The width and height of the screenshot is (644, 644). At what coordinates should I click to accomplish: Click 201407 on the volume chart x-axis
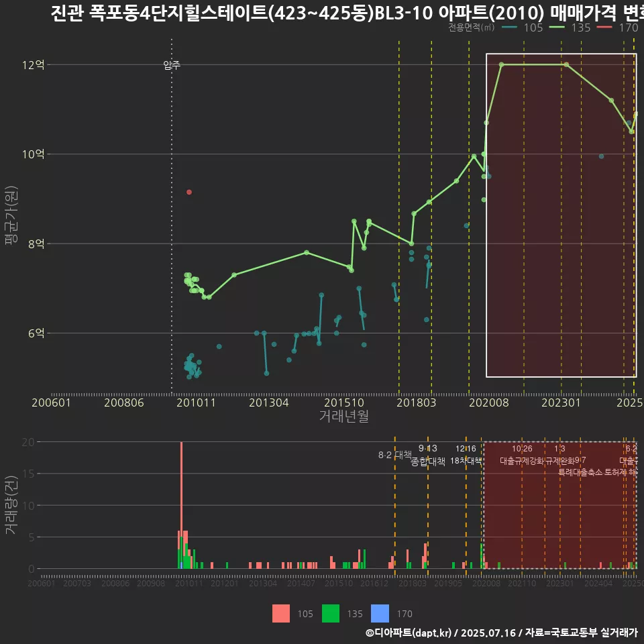(301, 583)
